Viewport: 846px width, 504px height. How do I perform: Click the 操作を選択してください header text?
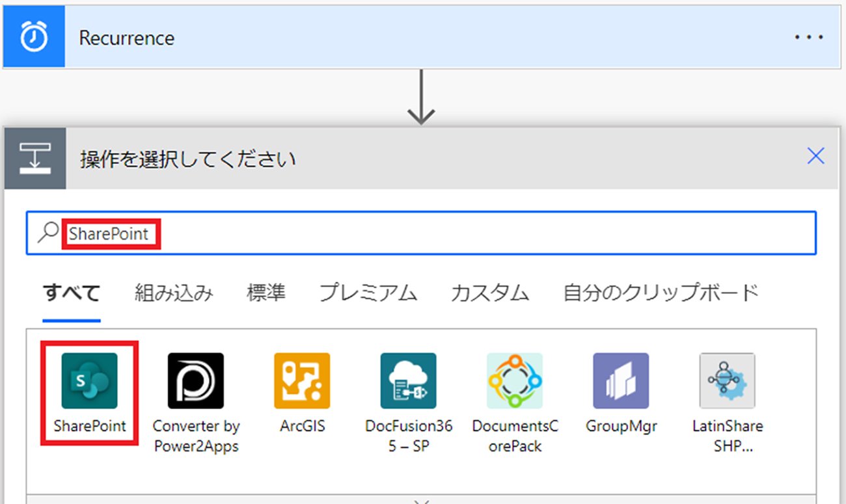pyautogui.click(x=188, y=159)
